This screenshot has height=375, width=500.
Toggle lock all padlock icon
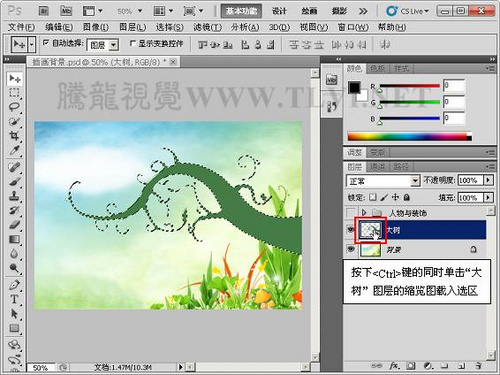click(407, 197)
